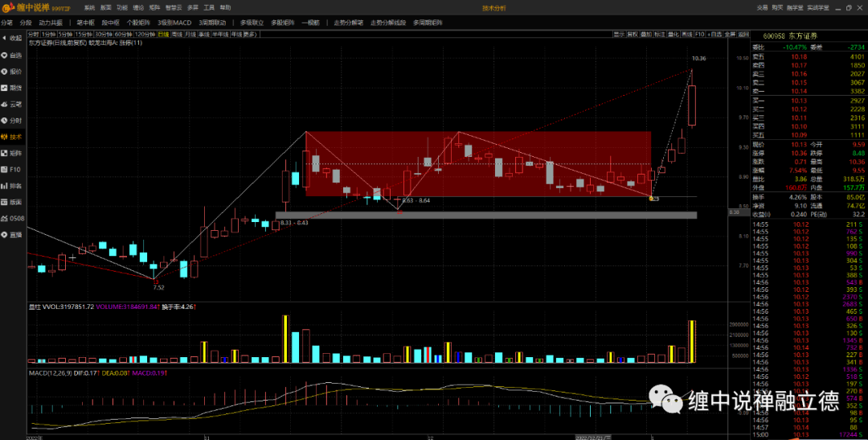Viewport: 868px width, 440px height.
Task: Open the 多屏 menu
Action: tap(193, 8)
